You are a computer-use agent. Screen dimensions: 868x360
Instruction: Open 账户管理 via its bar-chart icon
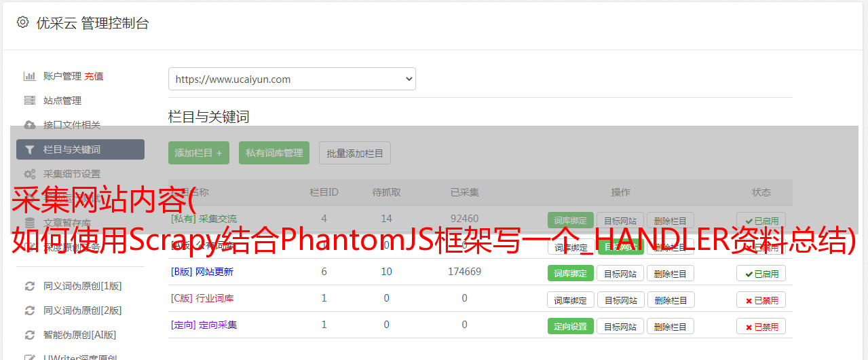30,76
